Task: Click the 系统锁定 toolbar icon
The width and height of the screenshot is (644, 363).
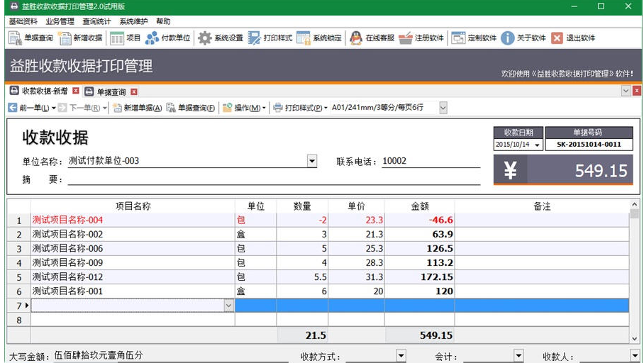Action: pyautogui.click(x=319, y=38)
